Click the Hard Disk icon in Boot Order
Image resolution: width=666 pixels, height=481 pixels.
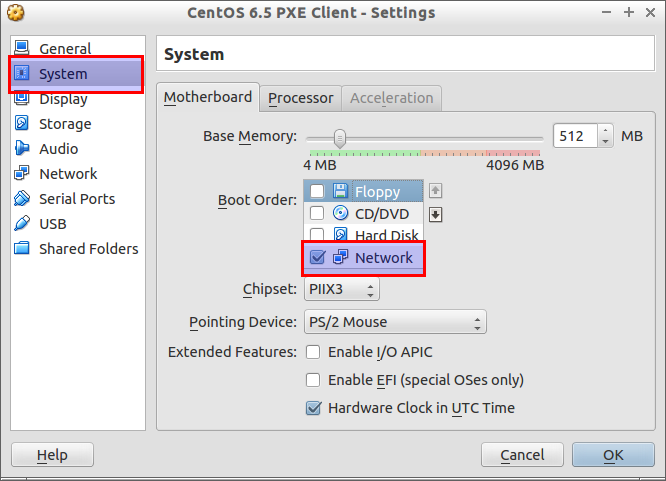pyautogui.click(x=340, y=234)
